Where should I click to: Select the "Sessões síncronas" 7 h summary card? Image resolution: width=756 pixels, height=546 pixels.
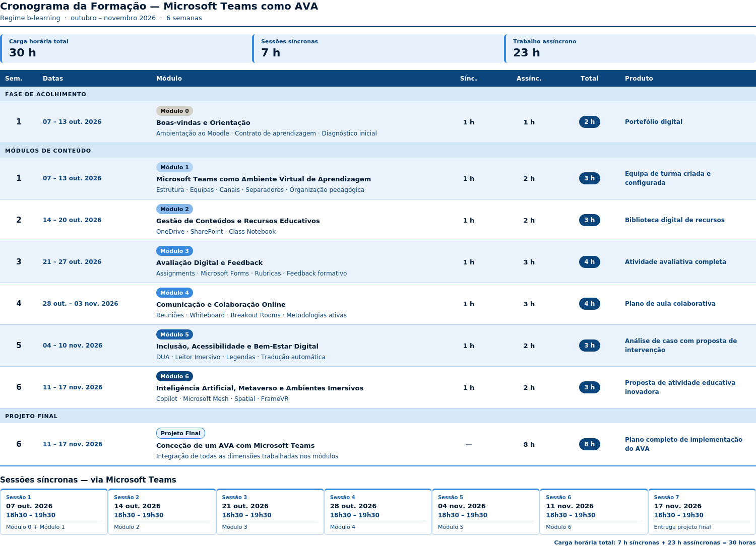point(378,48)
